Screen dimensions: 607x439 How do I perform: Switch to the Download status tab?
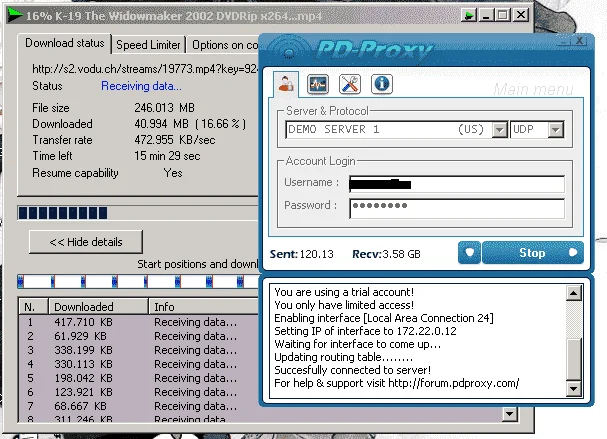65,43
